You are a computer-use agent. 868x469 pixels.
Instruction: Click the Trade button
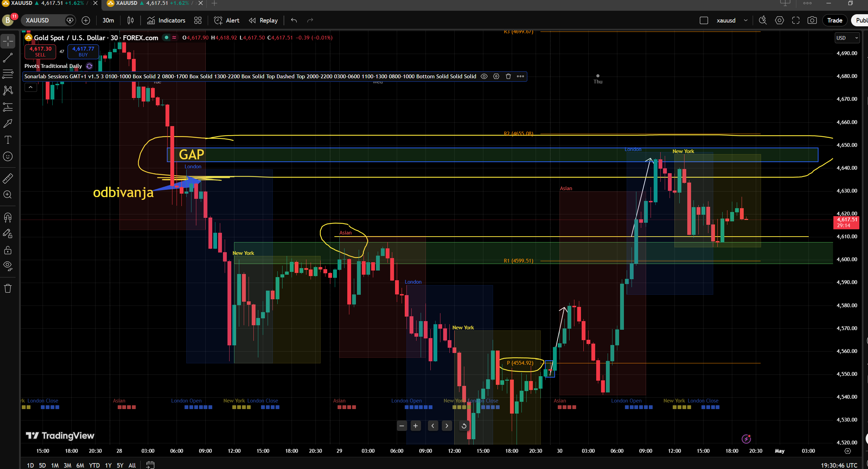pos(834,20)
